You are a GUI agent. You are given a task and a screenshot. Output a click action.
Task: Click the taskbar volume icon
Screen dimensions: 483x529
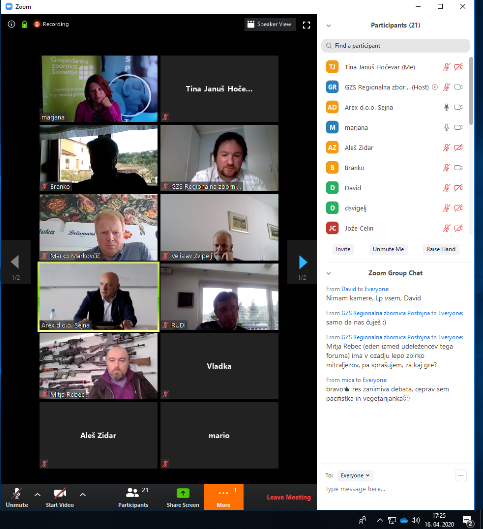(416, 520)
